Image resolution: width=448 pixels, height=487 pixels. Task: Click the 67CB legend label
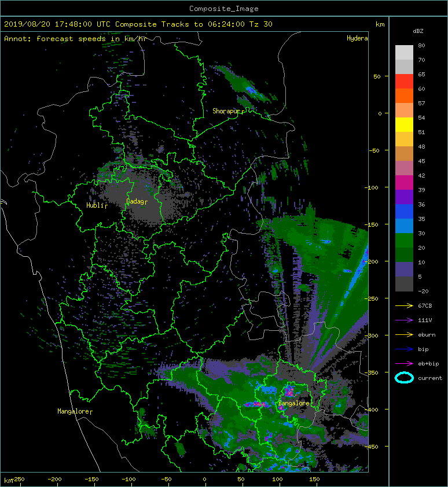pyautogui.click(x=425, y=305)
